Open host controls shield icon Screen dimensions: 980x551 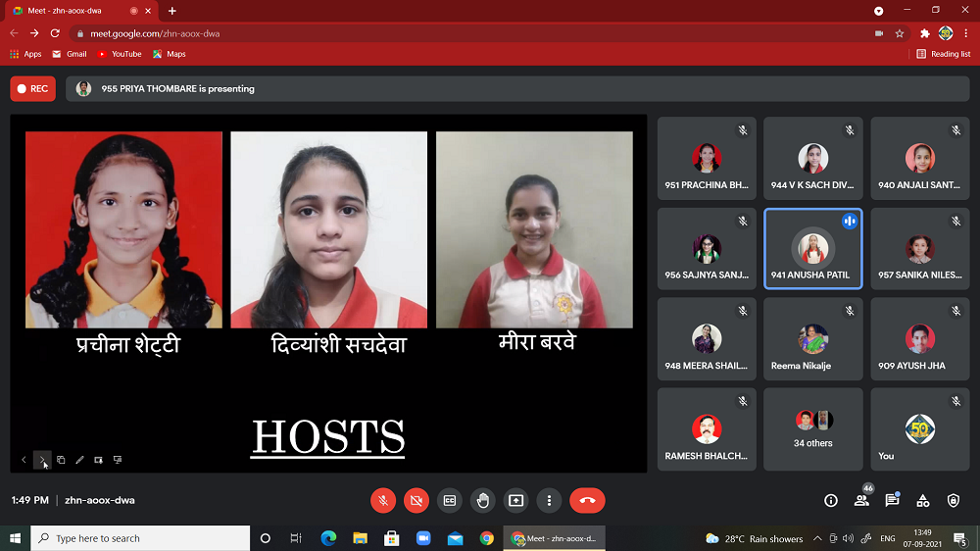tap(954, 500)
